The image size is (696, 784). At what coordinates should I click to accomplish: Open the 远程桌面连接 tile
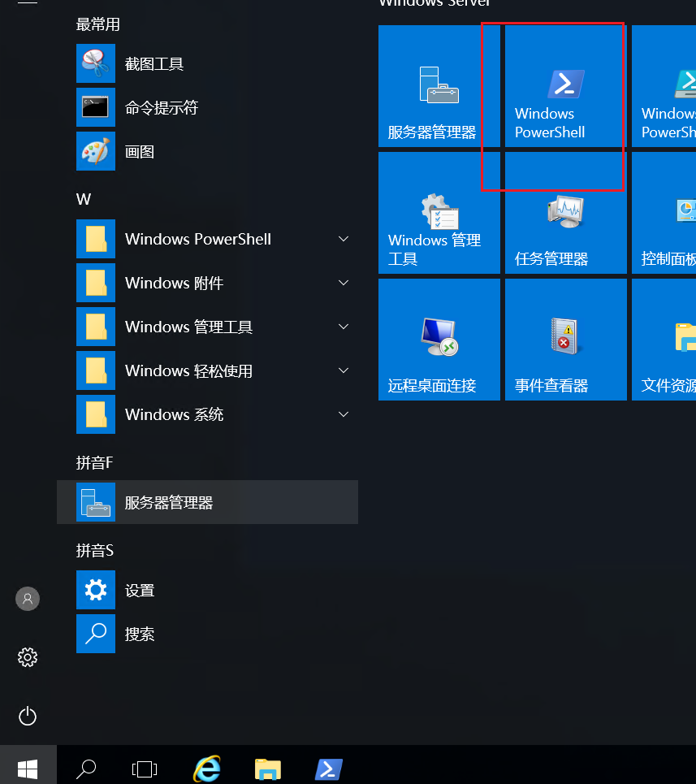(439, 340)
